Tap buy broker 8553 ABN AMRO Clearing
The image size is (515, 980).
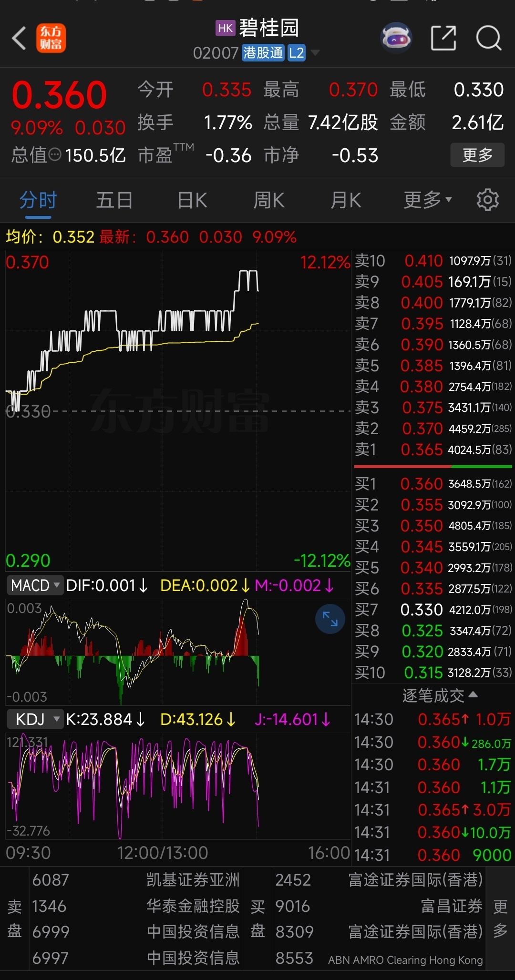click(379, 958)
